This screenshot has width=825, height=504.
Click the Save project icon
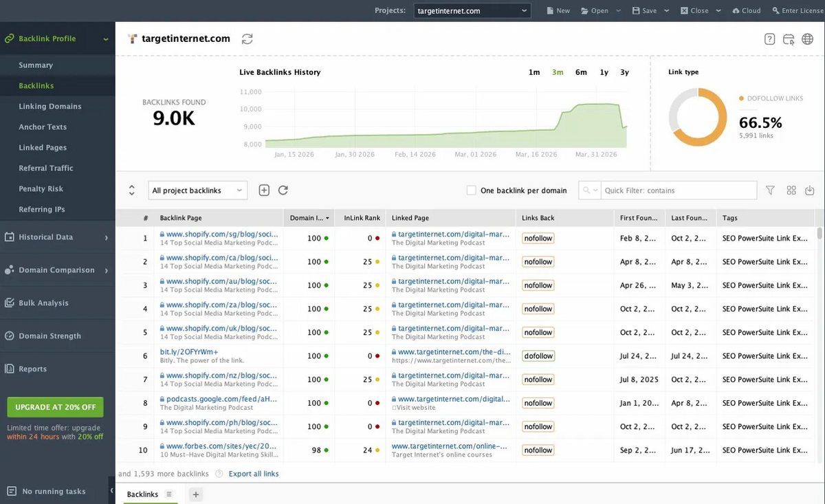click(x=636, y=11)
